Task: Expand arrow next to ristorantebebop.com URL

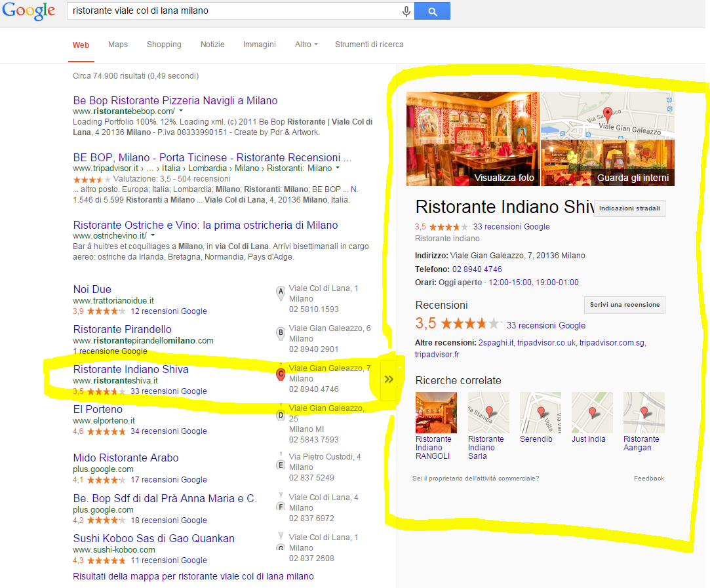Action: [x=181, y=110]
